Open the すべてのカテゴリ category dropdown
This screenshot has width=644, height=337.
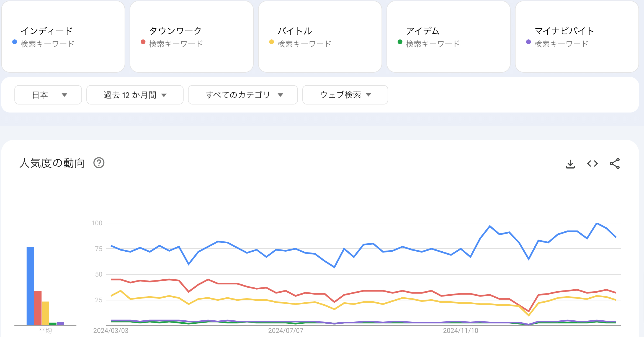tap(243, 95)
